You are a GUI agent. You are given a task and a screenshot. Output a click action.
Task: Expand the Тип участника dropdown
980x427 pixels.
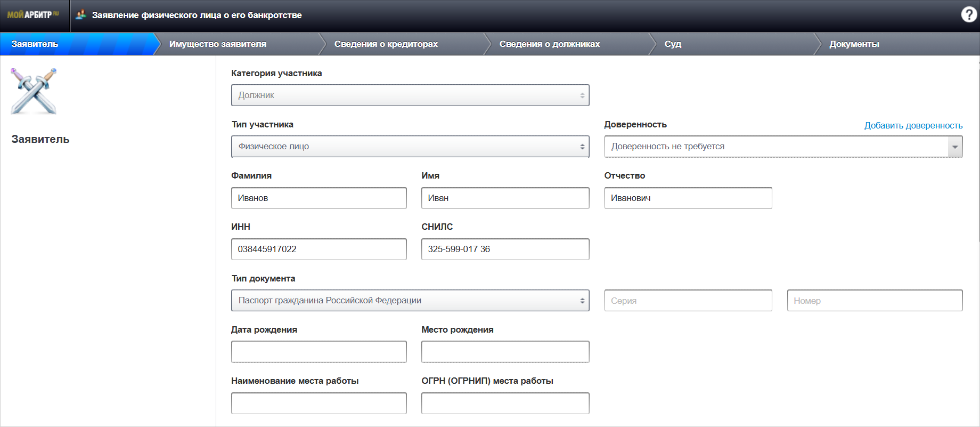pyautogui.click(x=410, y=147)
